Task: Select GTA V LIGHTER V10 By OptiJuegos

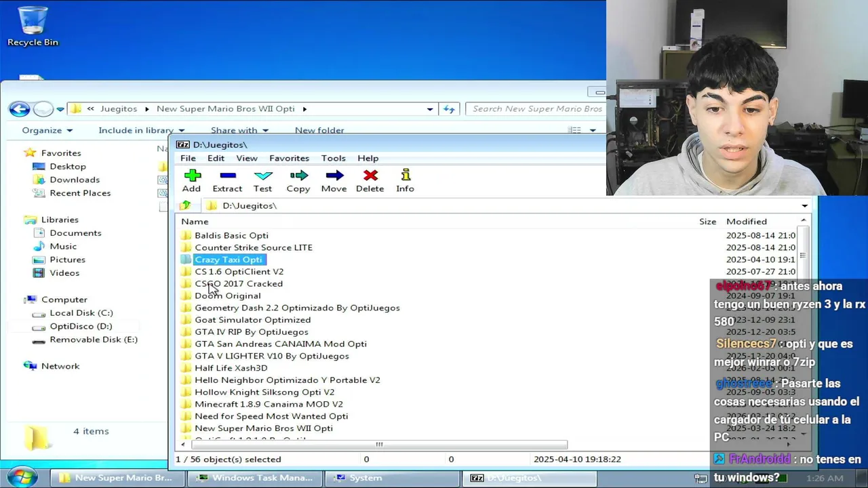Action: tap(272, 356)
